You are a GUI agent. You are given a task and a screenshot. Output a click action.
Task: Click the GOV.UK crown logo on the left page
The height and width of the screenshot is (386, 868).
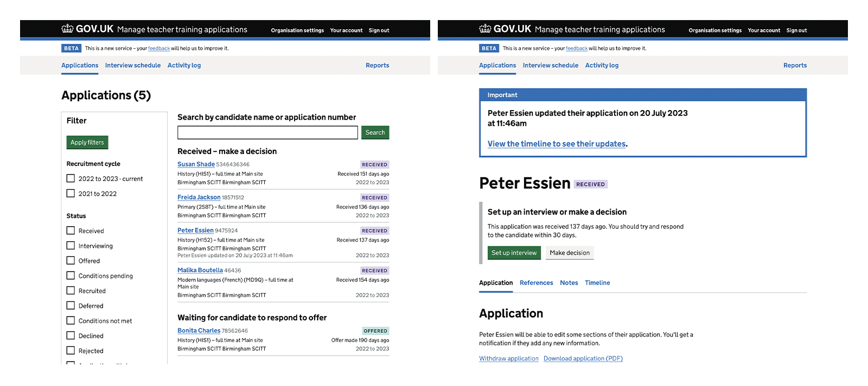67,29
